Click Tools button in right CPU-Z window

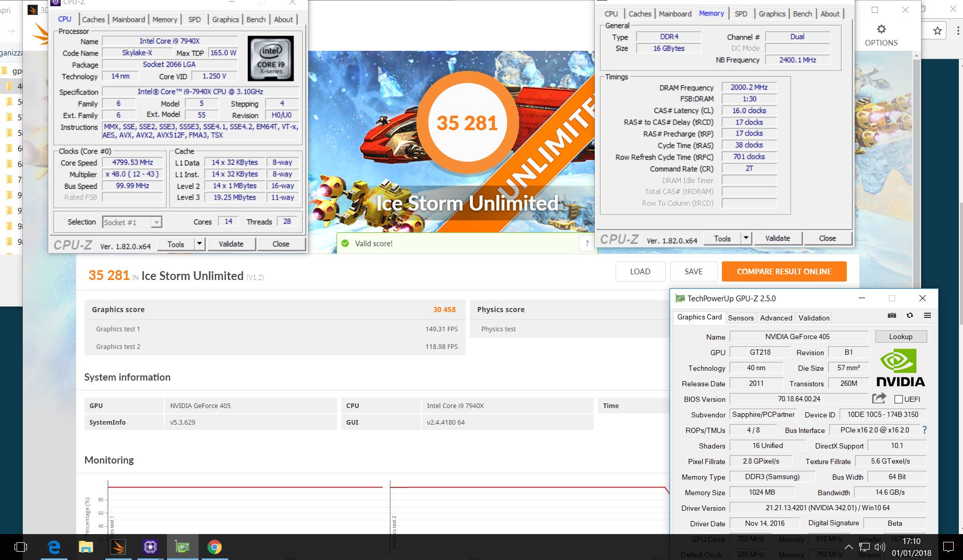pyautogui.click(x=722, y=239)
